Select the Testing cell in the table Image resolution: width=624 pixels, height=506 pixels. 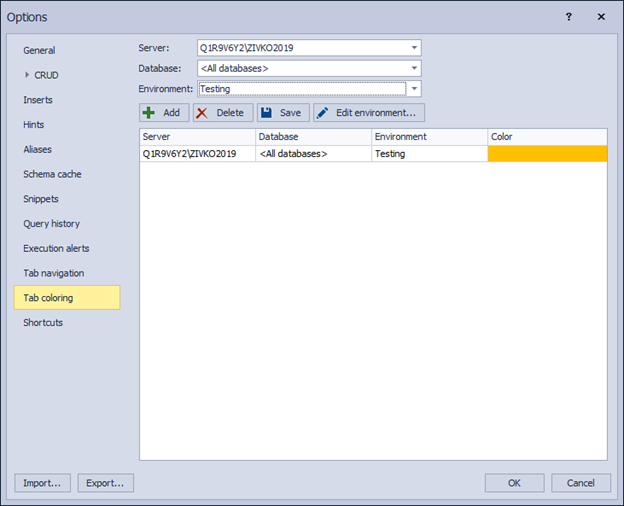pyautogui.click(x=430, y=154)
